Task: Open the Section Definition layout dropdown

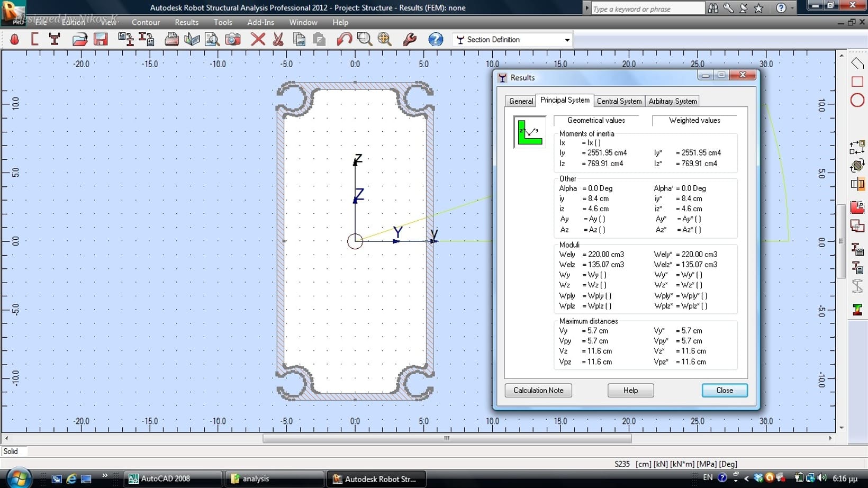Action: click(x=567, y=40)
